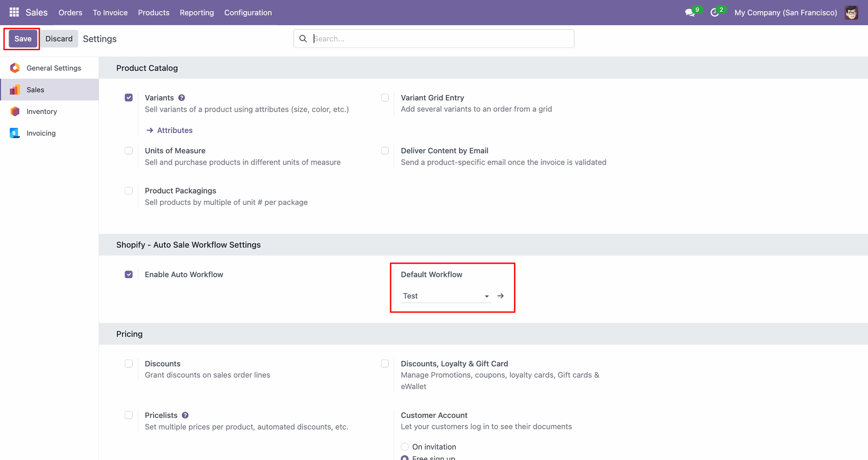Uncheck the Variants checkbox
The width and height of the screenshot is (868, 460).
click(x=129, y=98)
